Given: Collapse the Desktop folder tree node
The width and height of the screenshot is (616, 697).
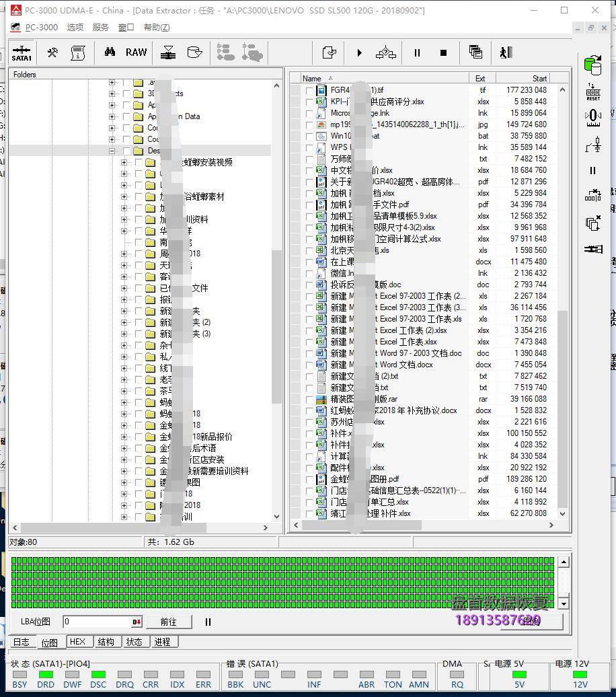Looking at the screenshot, I should (112, 151).
